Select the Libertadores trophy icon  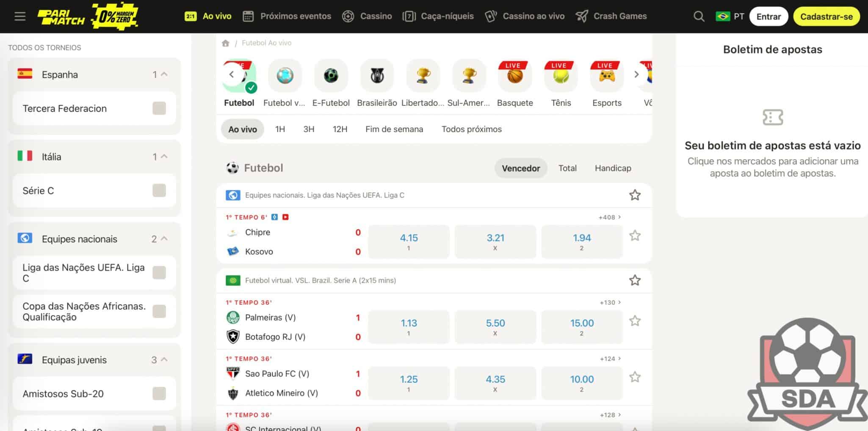[423, 76]
